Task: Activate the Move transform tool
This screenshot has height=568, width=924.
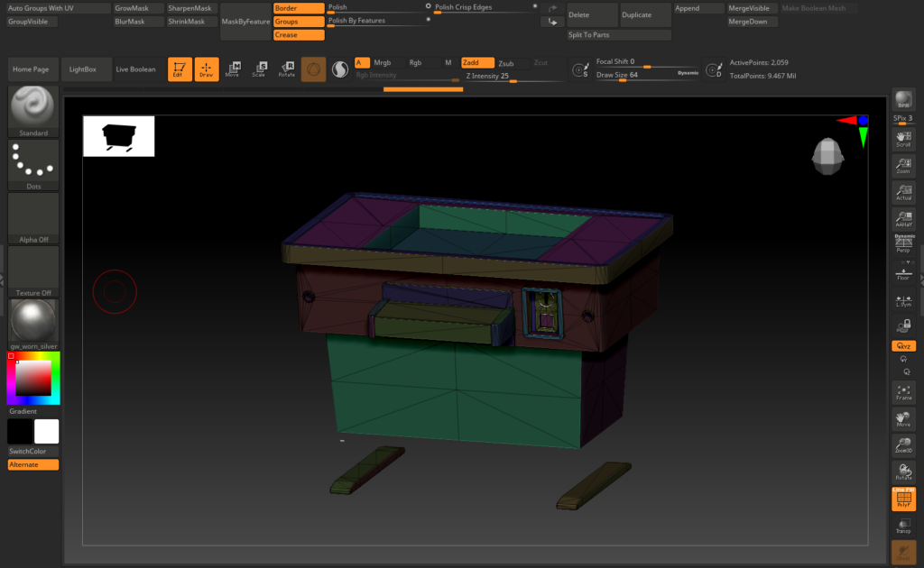Action: (233, 69)
